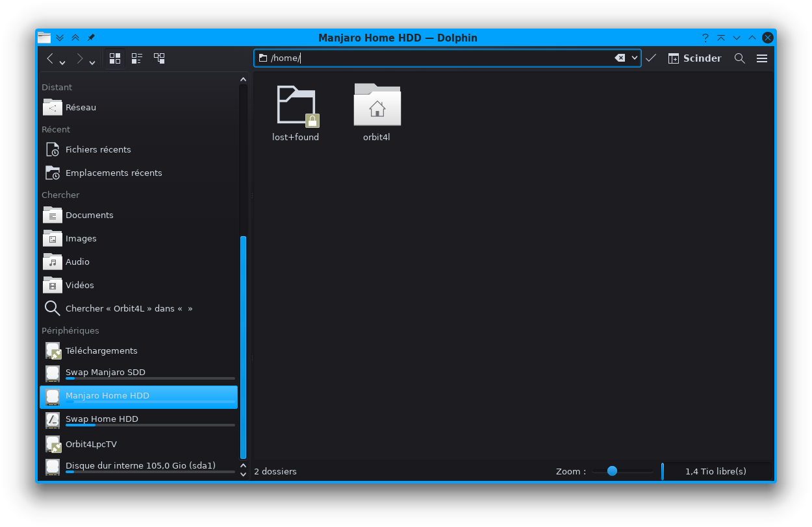The width and height of the screenshot is (812, 527).
Task: Go back with the left arrow button
Action: tap(50, 58)
